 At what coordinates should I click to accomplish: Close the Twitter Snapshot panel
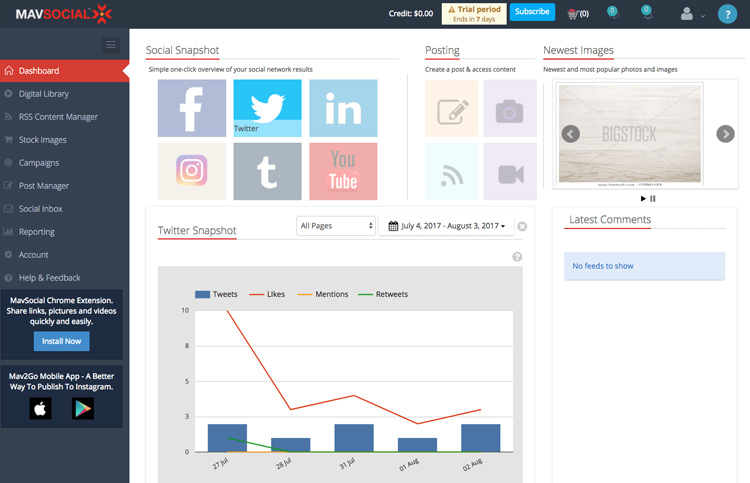522,226
